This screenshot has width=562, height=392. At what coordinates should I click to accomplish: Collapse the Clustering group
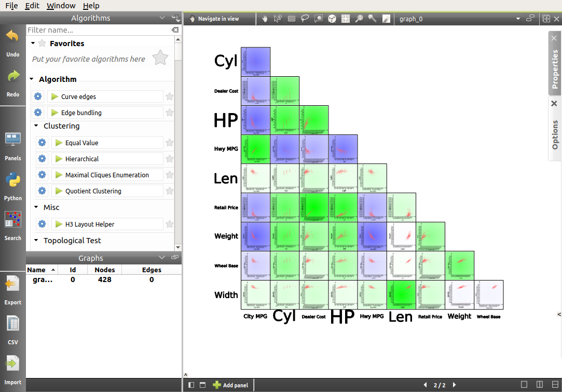point(36,126)
